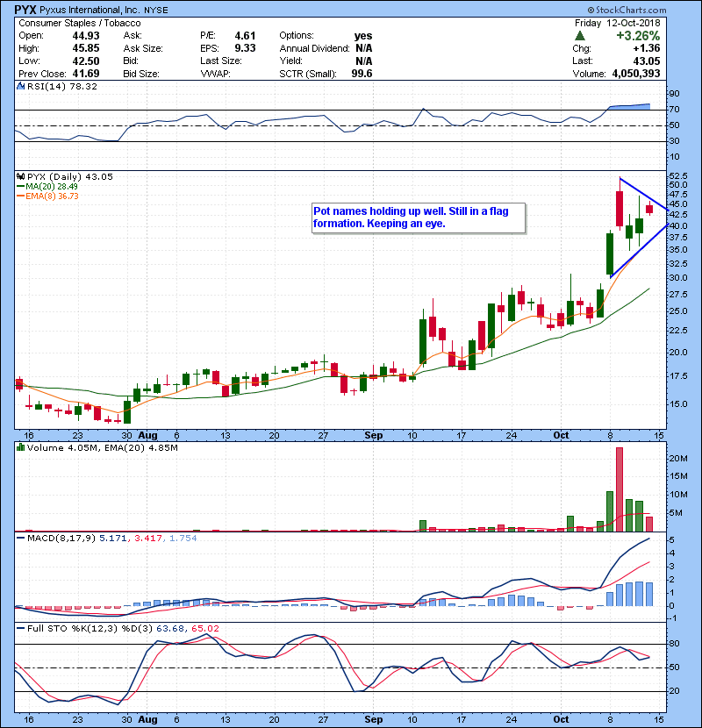
Task: Click the tallest red volume bar
Action: coord(620,489)
